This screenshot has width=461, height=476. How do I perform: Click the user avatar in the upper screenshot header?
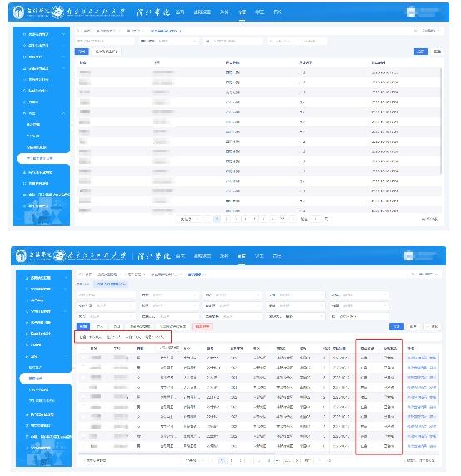(411, 12)
